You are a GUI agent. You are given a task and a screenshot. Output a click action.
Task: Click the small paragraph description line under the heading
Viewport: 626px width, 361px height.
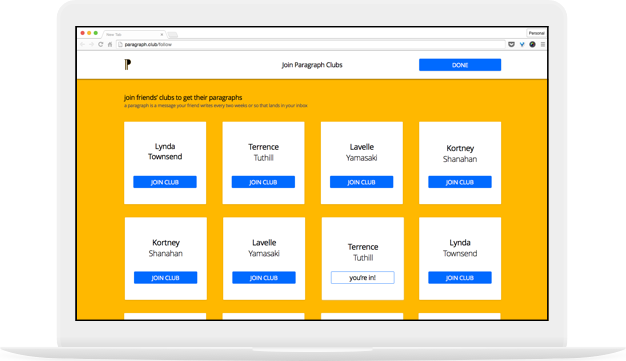[x=216, y=106]
